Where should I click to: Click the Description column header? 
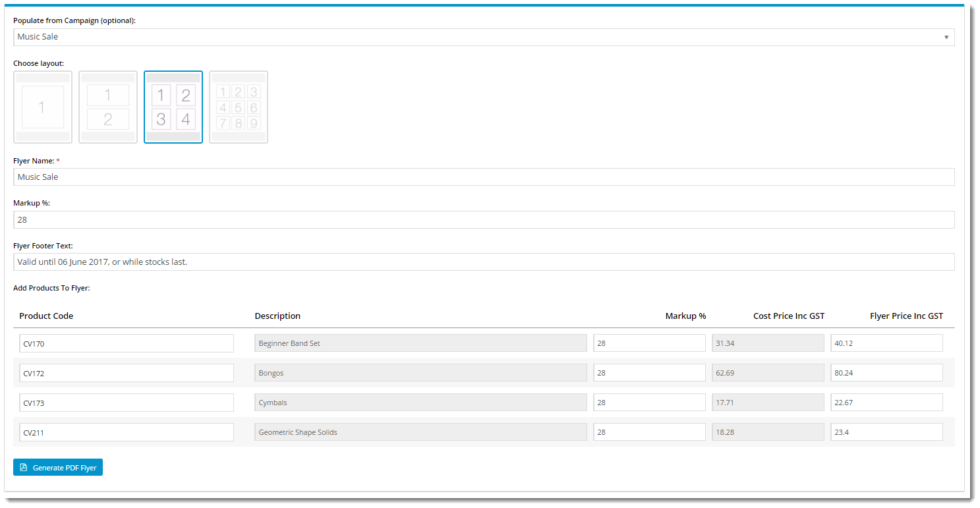277,316
